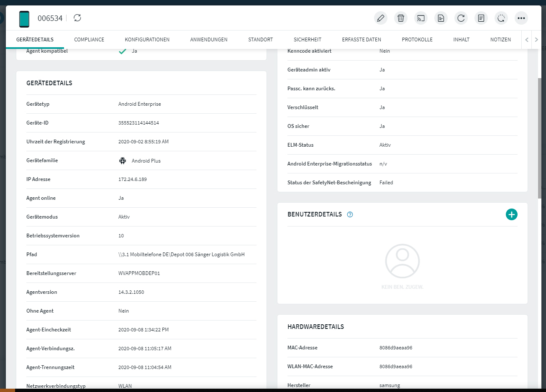Add a user with the green plus button
Image resolution: width=546 pixels, height=392 pixels.
coord(511,214)
